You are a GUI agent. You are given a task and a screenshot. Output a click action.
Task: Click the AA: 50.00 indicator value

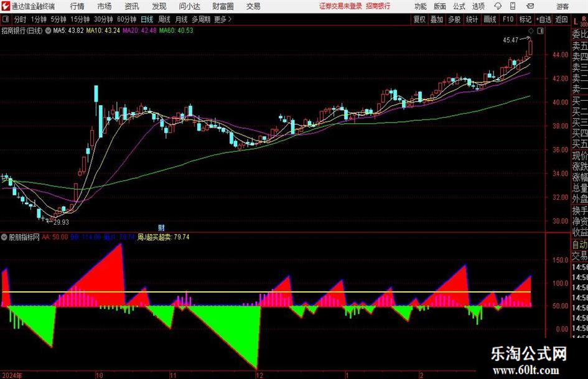point(55,237)
